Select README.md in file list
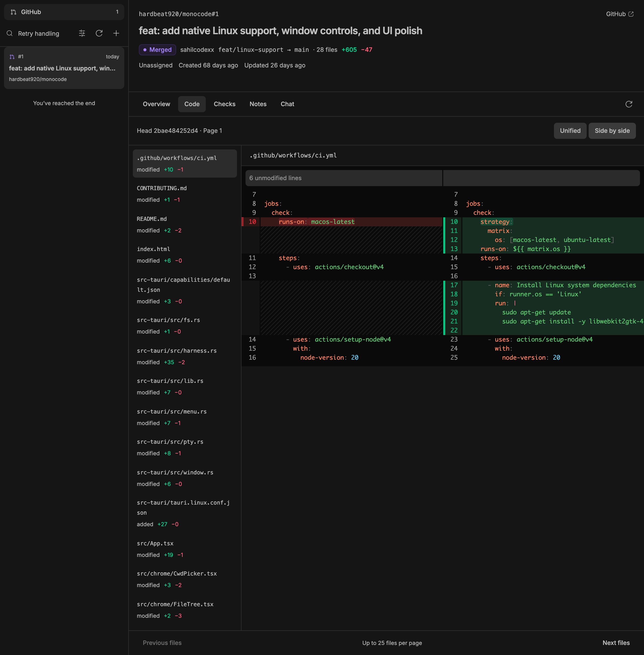The width and height of the screenshot is (644, 655). pyautogui.click(x=185, y=225)
